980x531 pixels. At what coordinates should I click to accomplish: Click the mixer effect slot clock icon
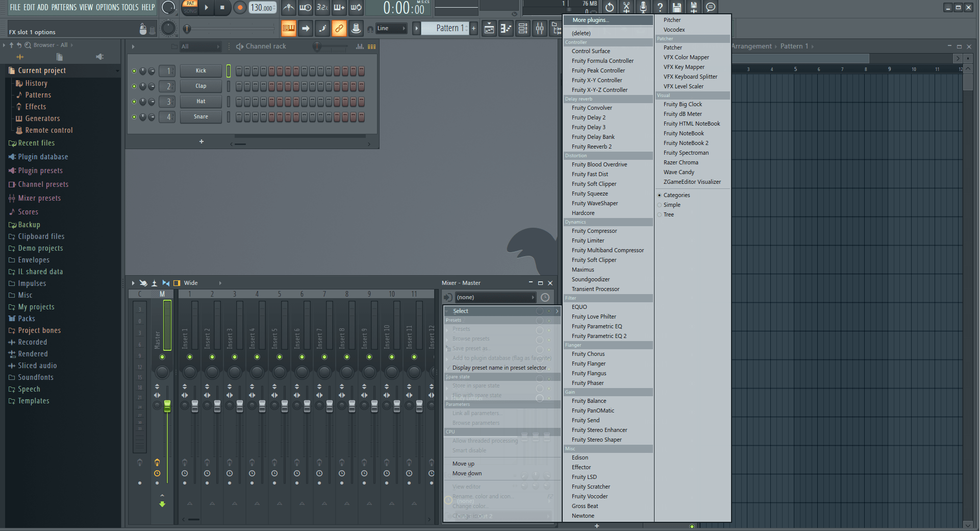pyautogui.click(x=545, y=297)
